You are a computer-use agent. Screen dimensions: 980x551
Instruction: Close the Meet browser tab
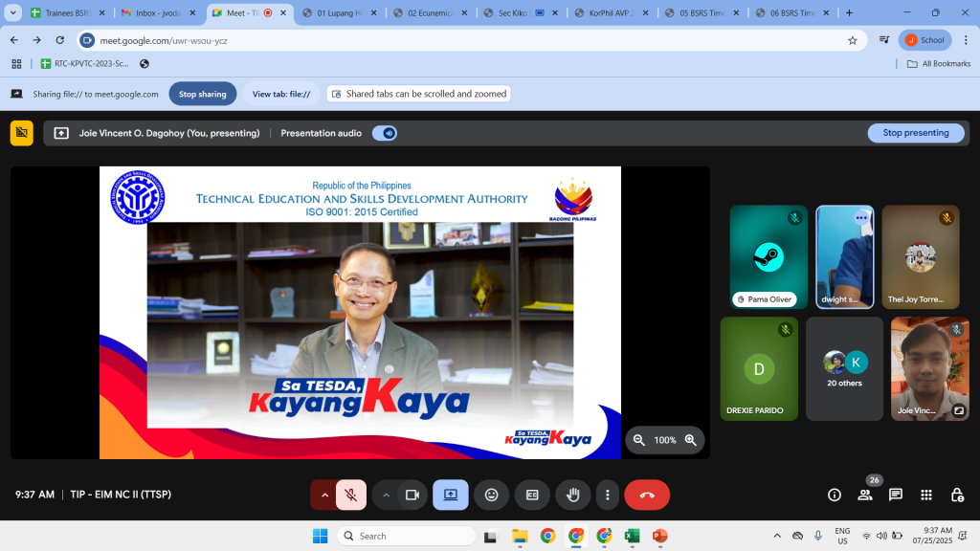click(x=283, y=12)
